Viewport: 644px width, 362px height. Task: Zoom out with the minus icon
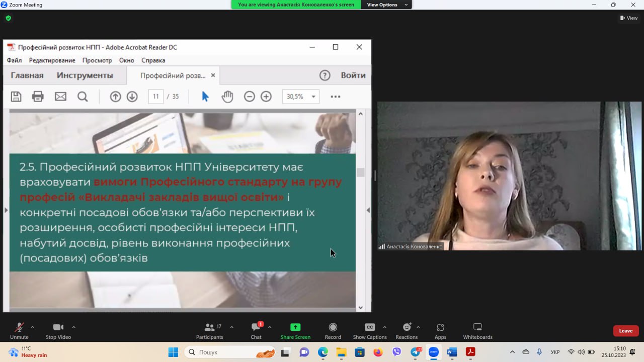250,97
